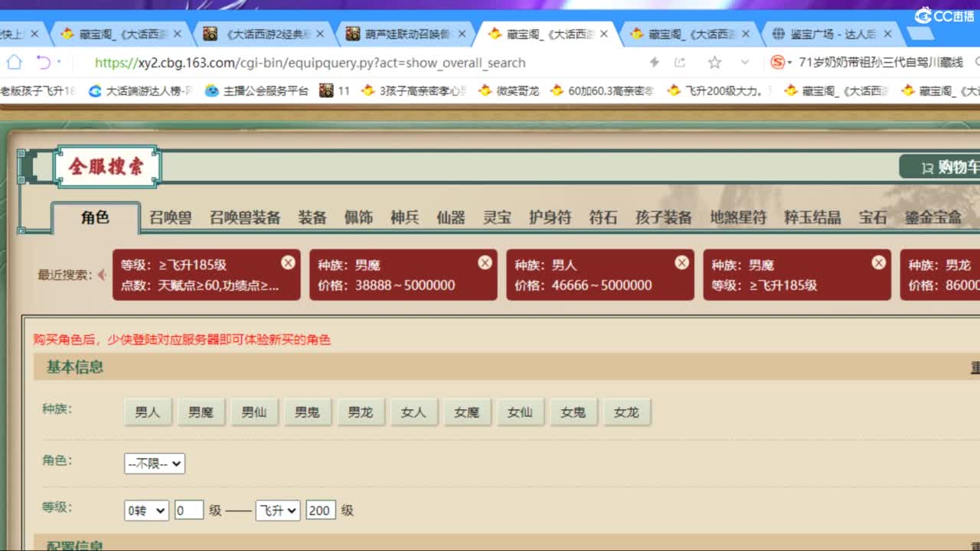Image resolution: width=980 pixels, height=551 pixels.
Task: Remove the 男人 46666~5000000 recent search
Action: pyautogui.click(x=681, y=262)
